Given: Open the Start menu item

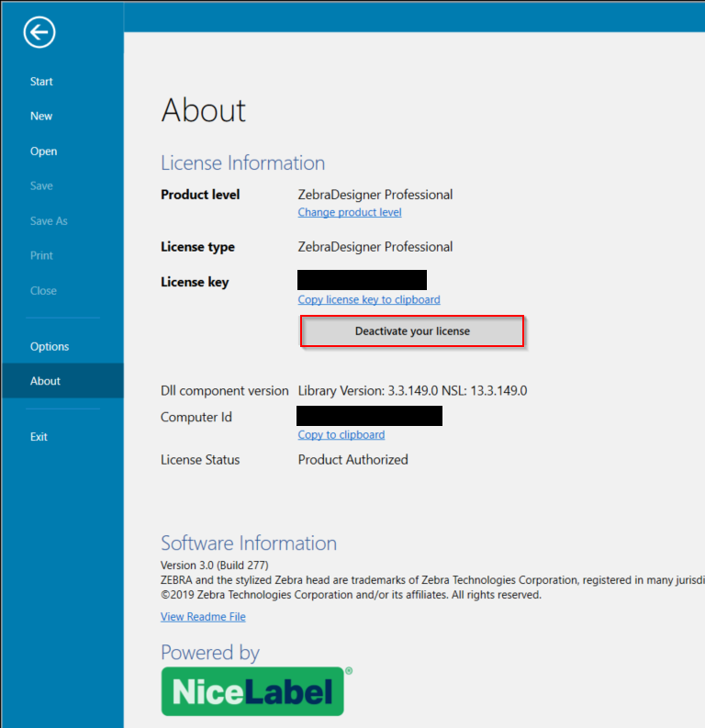Looking at the screenshot, I should [x=41, y=82].
